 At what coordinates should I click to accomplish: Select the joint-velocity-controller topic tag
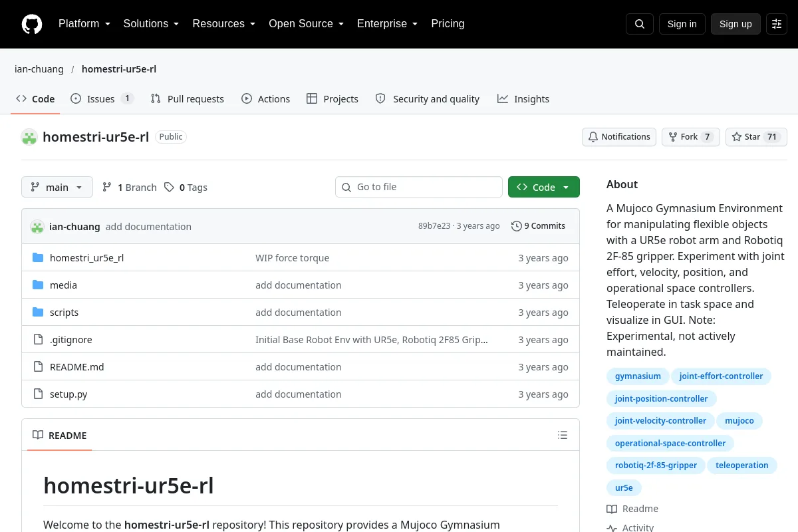tap(660, 421)
